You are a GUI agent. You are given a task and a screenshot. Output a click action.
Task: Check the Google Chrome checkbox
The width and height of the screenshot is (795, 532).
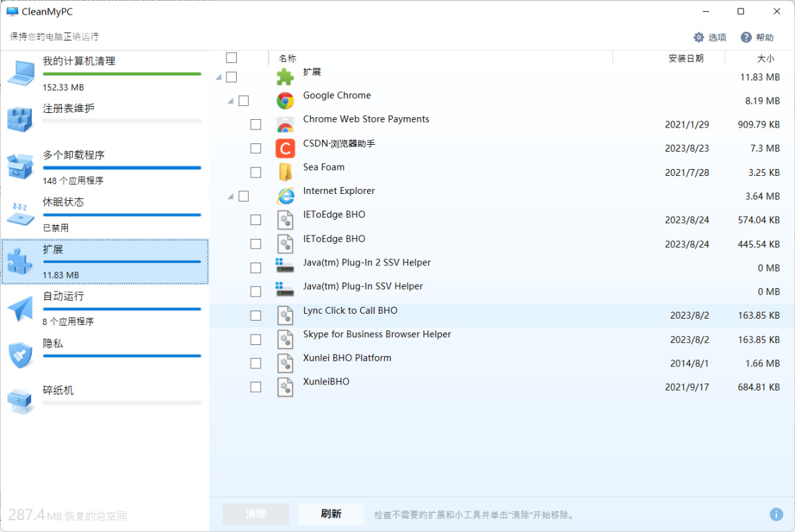pyautogui.click(x=243, y=101)
